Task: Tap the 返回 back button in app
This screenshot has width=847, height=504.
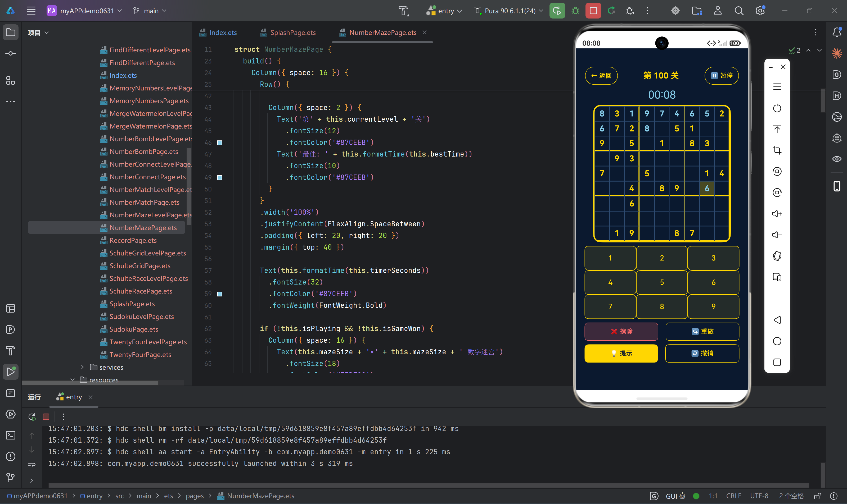Action: pos(601,75)
